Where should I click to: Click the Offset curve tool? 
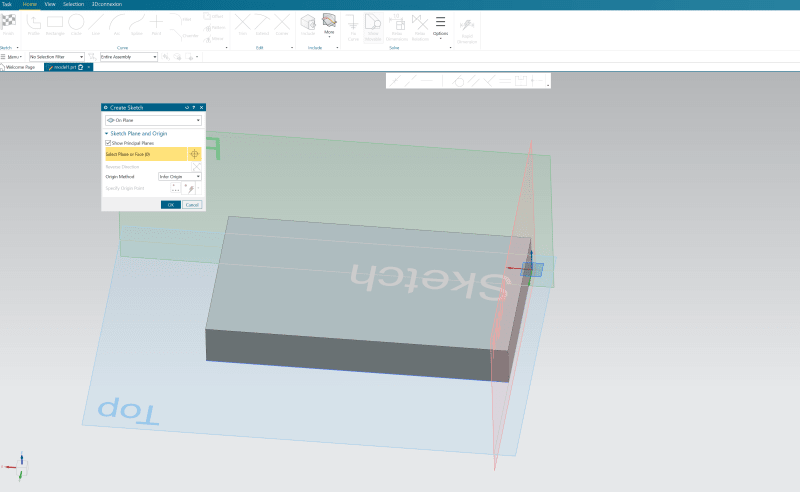pos(214,16)
